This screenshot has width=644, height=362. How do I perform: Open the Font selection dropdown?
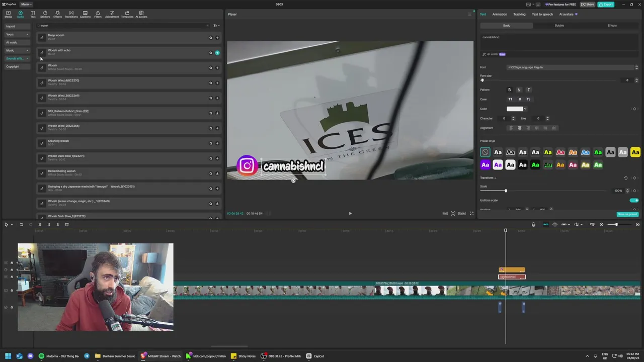pos(573,67)
